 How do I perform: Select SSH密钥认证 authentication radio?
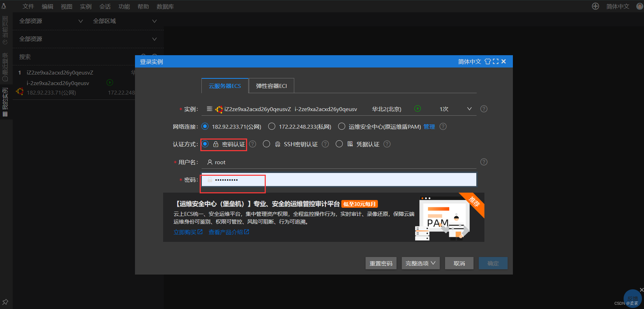(x=266, y=144)
